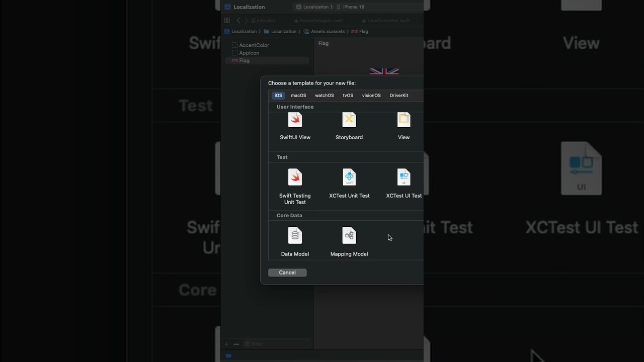644x362 pixels.
Task: Choose the XCTest Unit Test template
Action: (x=349, y=184)
